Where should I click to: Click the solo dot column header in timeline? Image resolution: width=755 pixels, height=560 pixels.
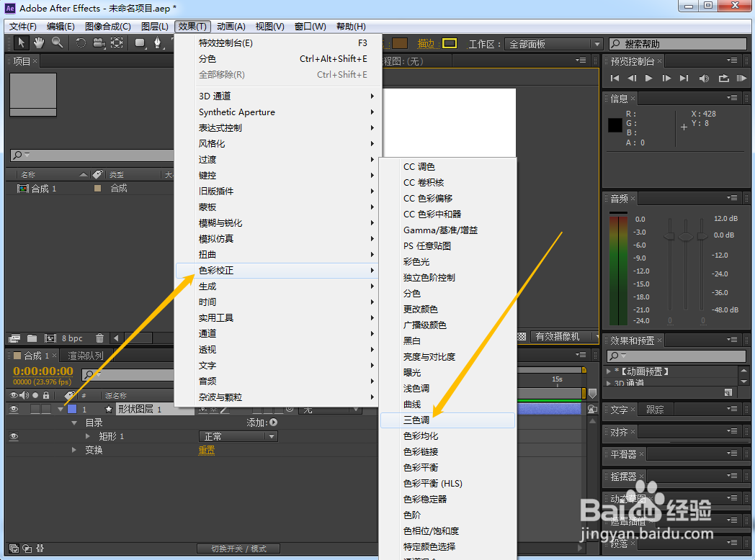[x=35, y=395]
